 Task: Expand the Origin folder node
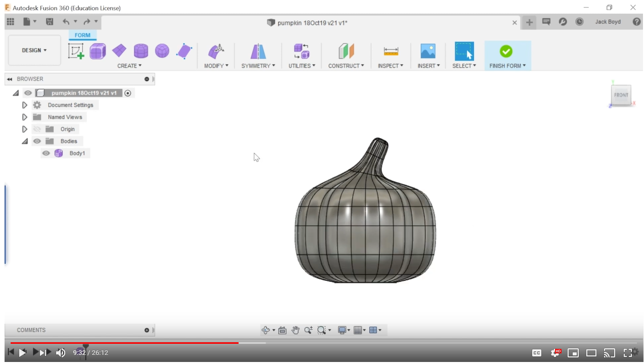(24, 129)
